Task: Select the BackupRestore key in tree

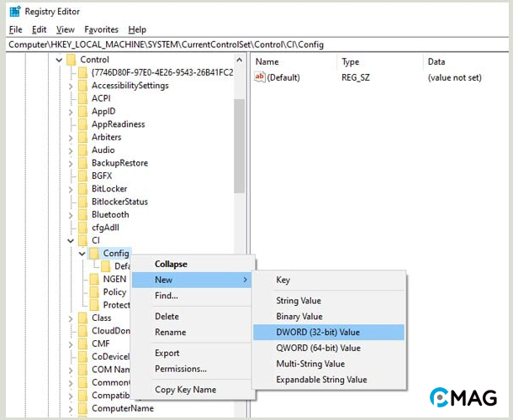Action: pos(119,163)
